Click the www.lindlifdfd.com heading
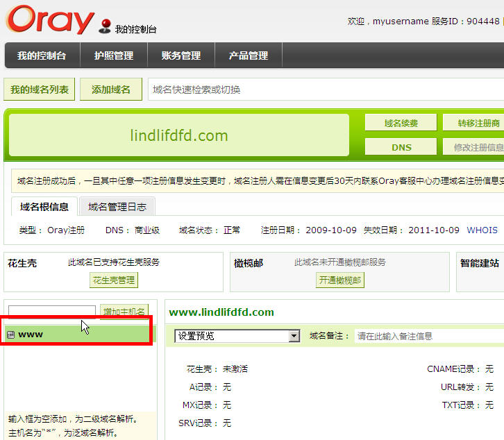This screenshot has width=504, height=440. pos(221,312)
